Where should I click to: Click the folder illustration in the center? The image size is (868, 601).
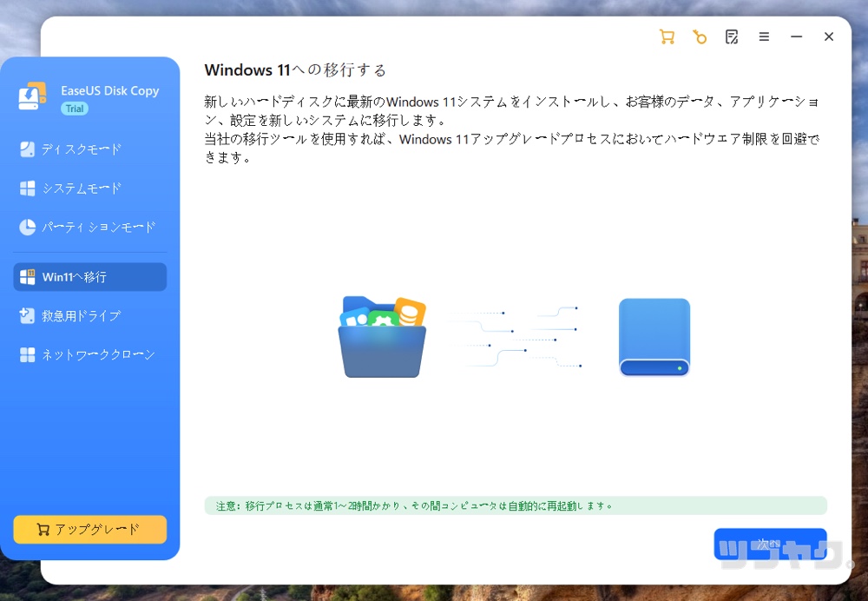click(382, 337)
